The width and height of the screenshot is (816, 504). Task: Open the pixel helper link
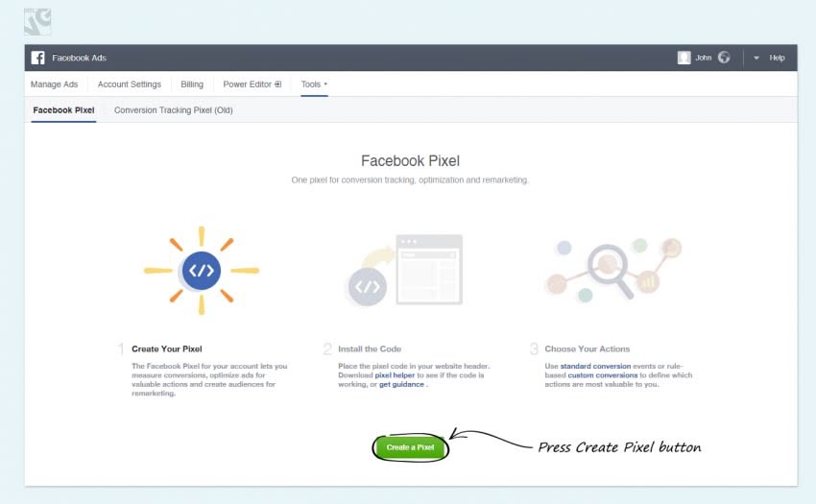[395, 374]
